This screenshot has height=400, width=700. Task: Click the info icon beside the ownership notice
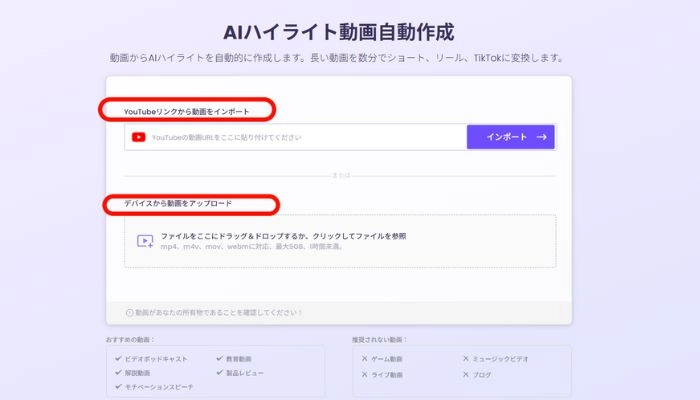coord(129,313)
